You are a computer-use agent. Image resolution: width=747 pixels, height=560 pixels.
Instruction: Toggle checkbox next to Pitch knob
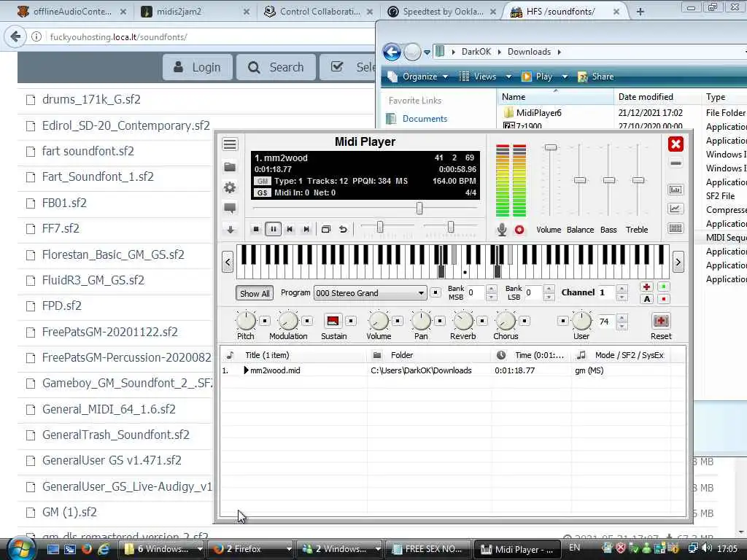point(265,321)
